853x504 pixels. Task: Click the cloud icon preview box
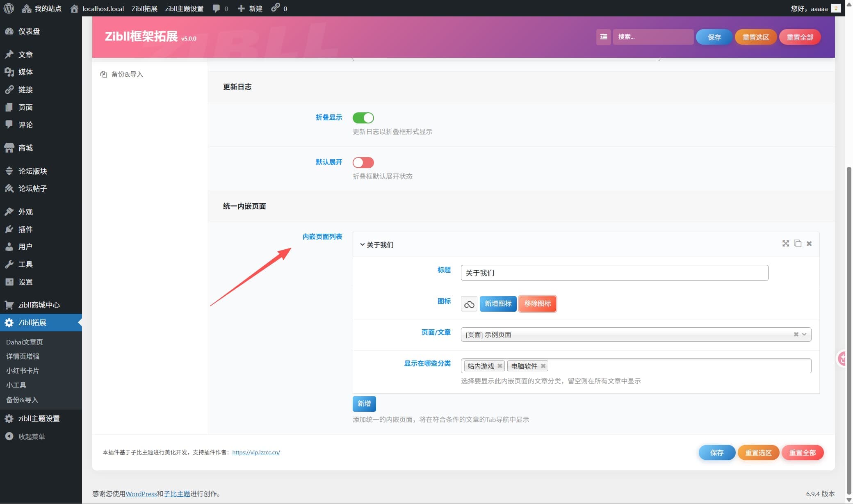pos(469,304)
